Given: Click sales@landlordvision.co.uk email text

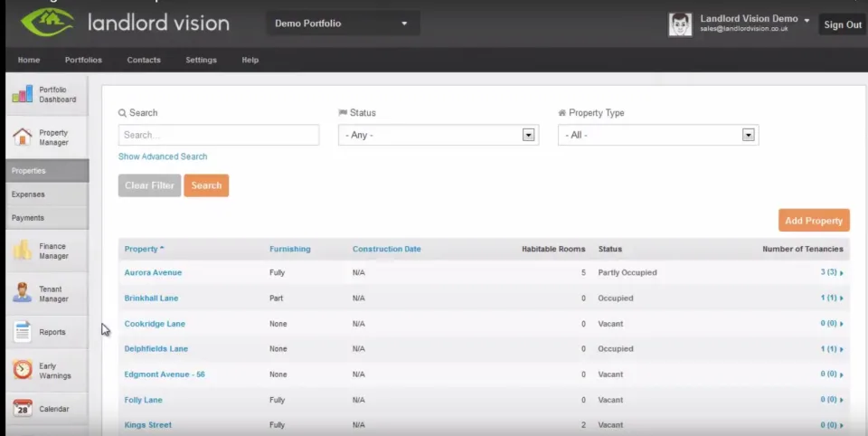Looking at the screenshot, I should pyautogui.click(x=743, y=29).
